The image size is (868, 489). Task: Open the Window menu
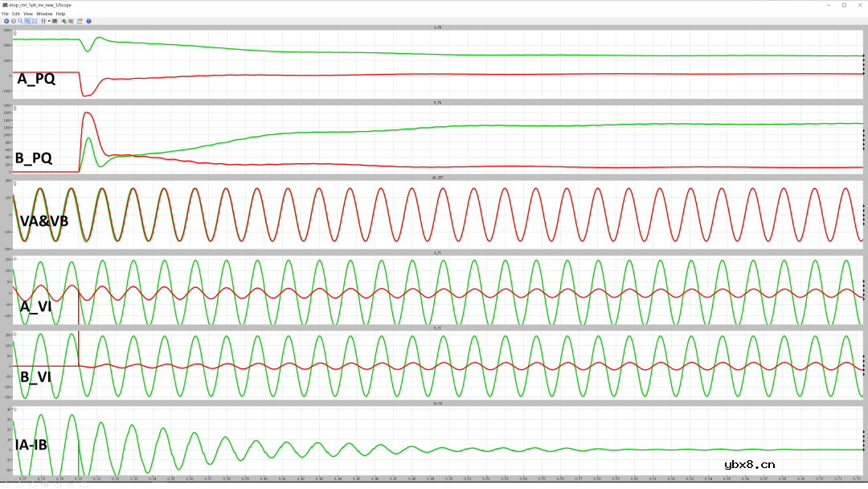(44, 14)
